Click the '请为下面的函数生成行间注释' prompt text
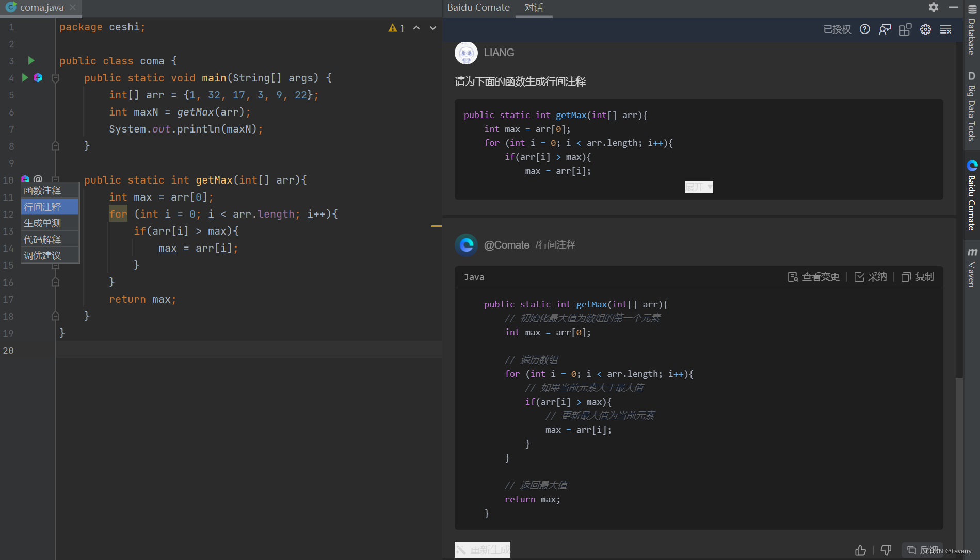The height and width of the screenshot is (560, 980). pyautogui.click(x=520, y=81)
